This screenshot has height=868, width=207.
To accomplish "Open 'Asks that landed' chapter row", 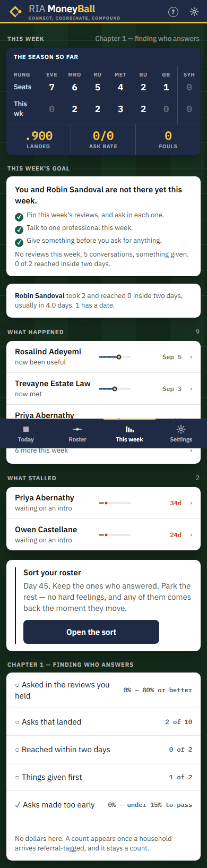I will point(103,722).
